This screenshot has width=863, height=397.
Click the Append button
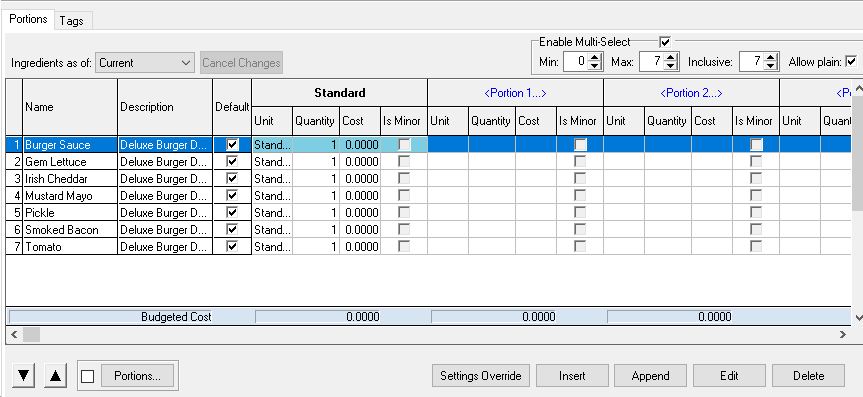click(651, 376)
